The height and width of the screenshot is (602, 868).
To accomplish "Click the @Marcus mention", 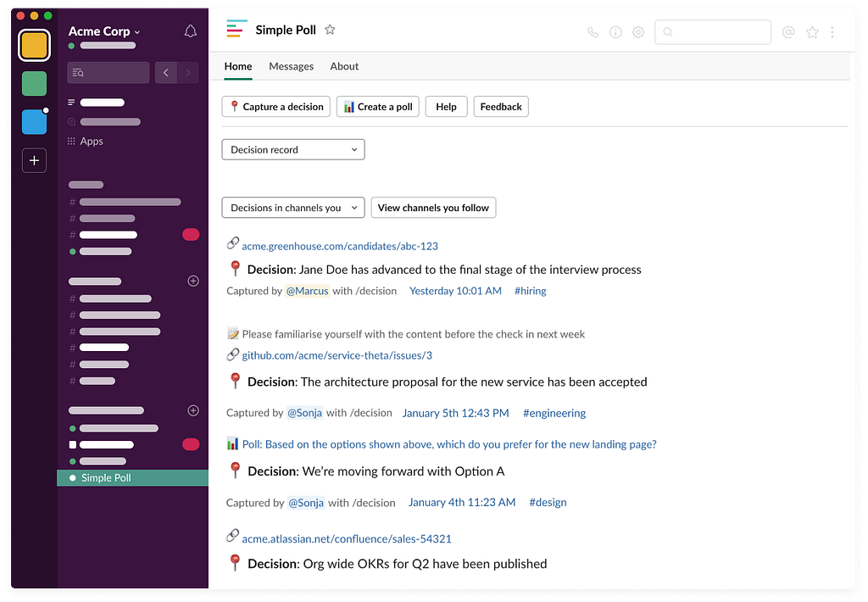I will pos(307,291).
